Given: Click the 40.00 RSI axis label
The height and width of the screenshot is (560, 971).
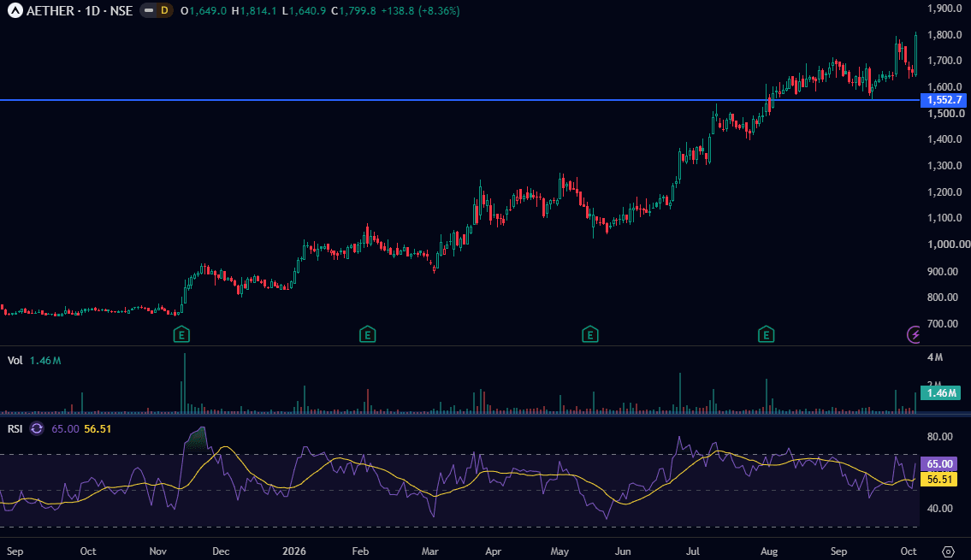Looking at the screenshot, I should [939, 508].
